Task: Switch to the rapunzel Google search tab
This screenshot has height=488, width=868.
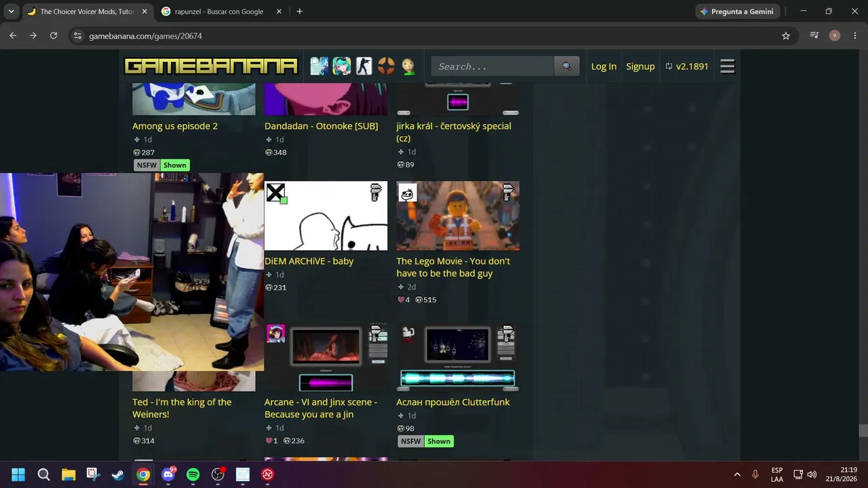Action: 218,12
